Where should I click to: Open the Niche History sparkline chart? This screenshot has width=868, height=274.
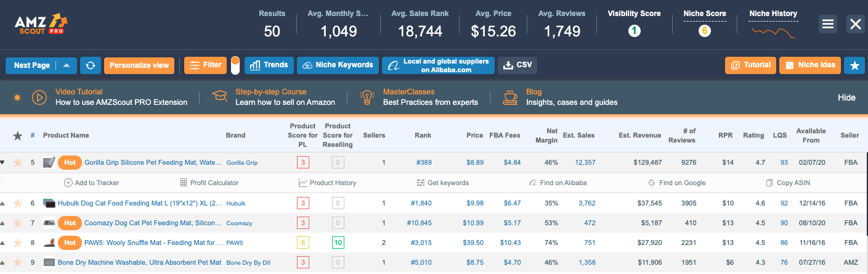774,31
